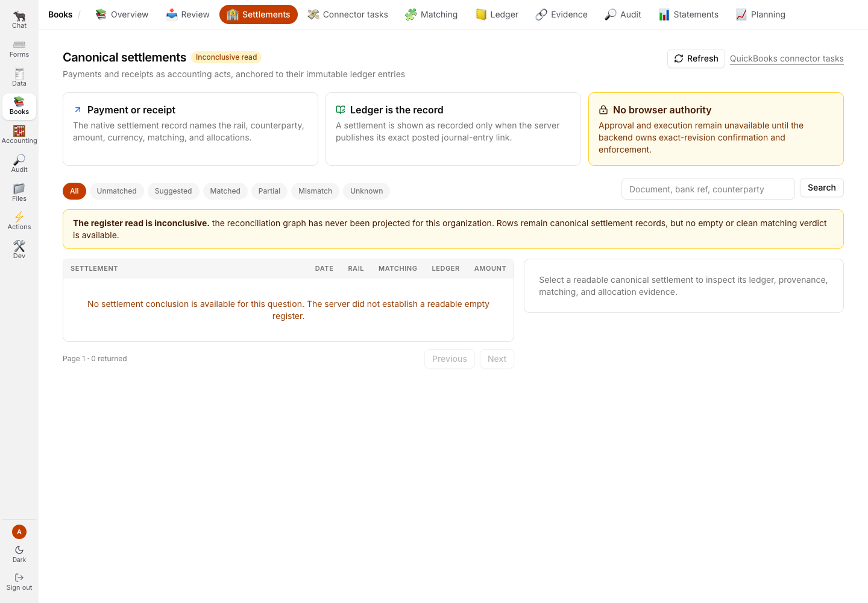Filter by Suggested settlements

click(x=173, y=191)
